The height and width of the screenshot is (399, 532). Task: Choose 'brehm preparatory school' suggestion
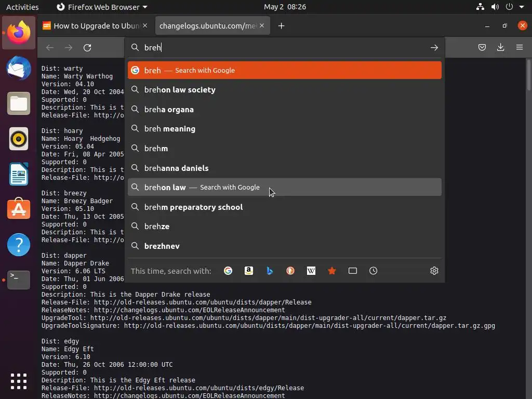[x=285, y=207]
